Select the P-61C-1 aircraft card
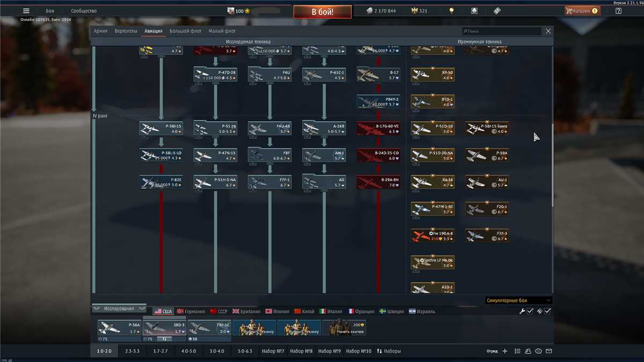The image size is (644, 362). pyautogui.click(x=324, y=75)
